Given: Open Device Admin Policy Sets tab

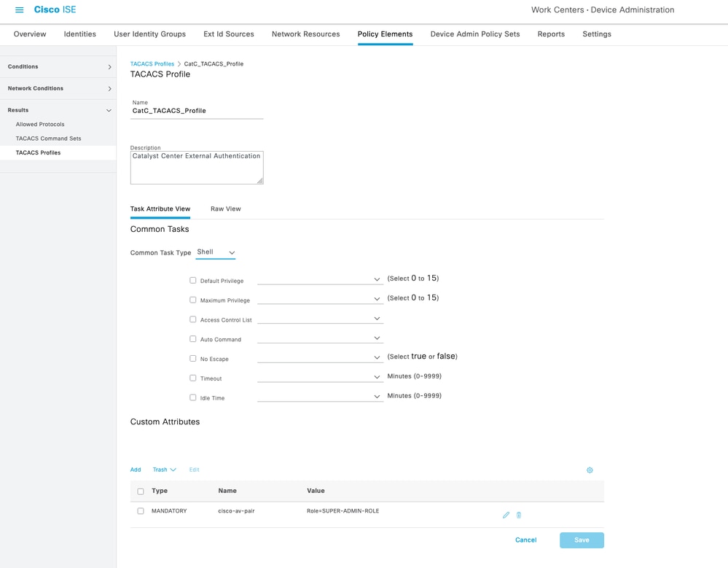Looking at the screenshot, I should pyautogui.click(x=475, y=34).
